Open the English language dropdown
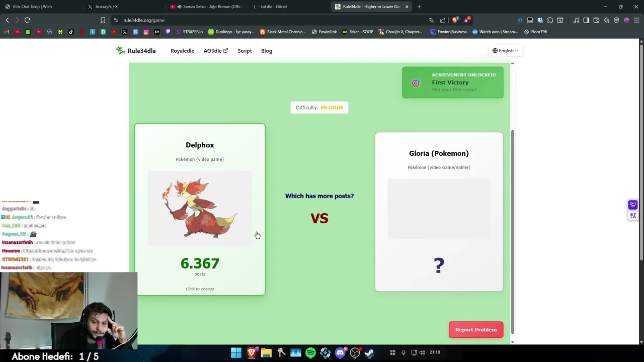 tap(505, 51)
